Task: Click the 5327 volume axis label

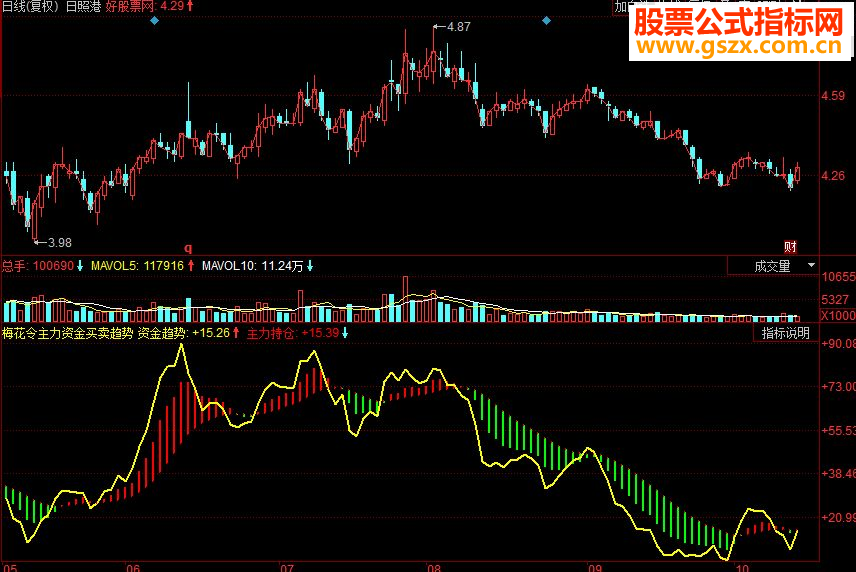Action: pyautogui.click(x=835, y=300)
